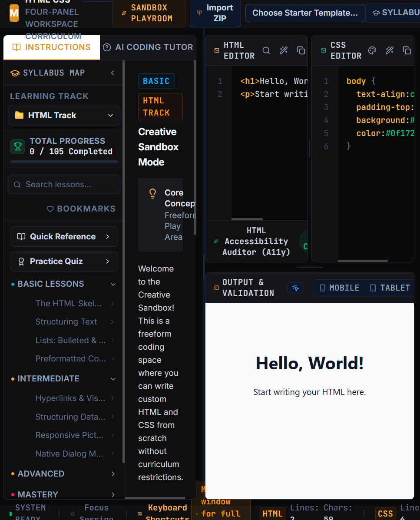This screenshot has height=520, width=420.
Task: Open Quick Reference
Action: click(64, 236)
